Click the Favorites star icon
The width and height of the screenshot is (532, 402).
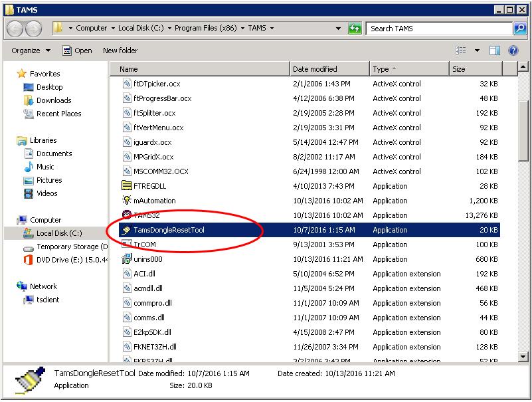22,73
